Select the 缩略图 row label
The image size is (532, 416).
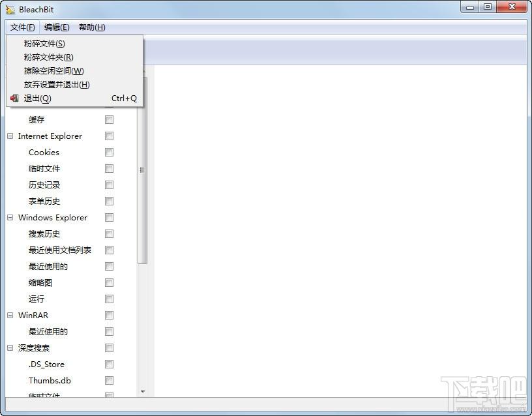[40, 282]
